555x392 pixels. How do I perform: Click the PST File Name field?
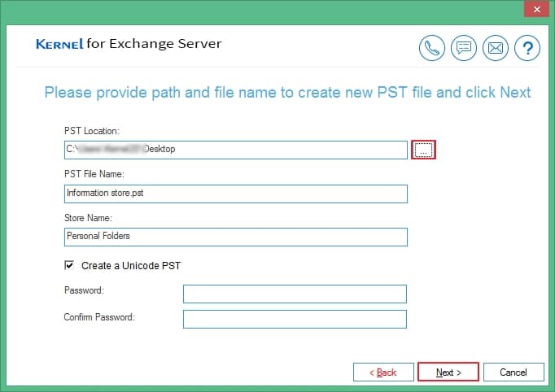[x=236, y=194]
